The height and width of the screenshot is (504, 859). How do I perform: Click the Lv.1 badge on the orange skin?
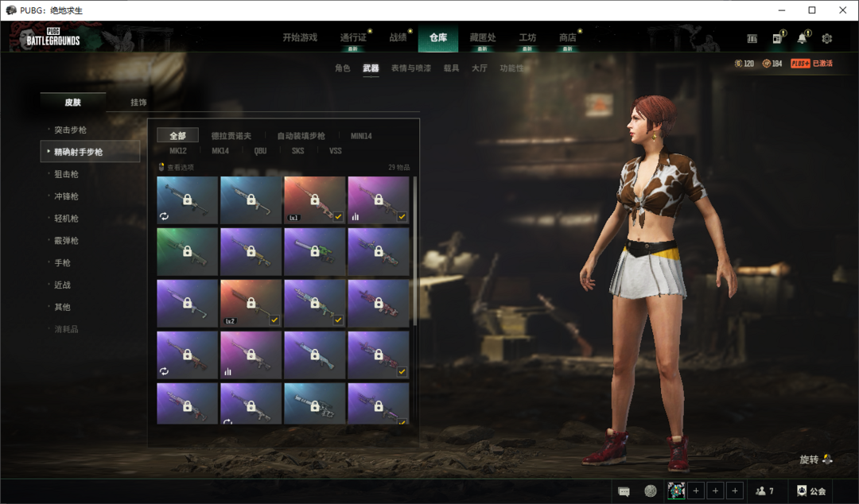[293, 218]
